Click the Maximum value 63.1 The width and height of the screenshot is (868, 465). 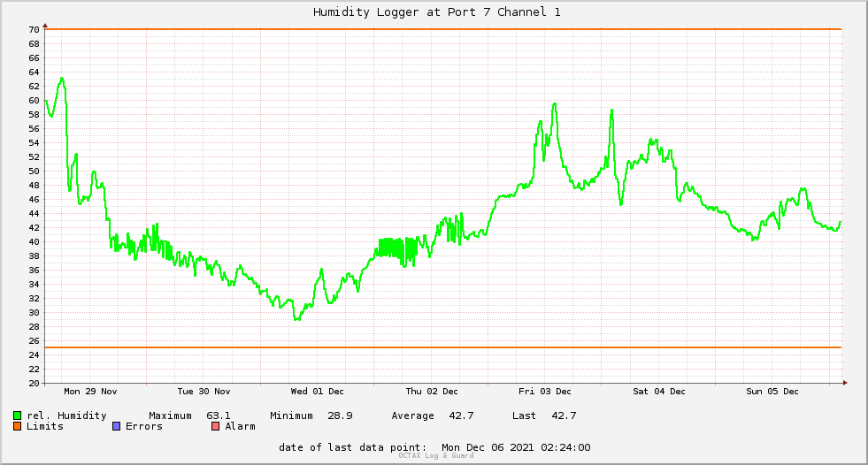tap(219, 415)
